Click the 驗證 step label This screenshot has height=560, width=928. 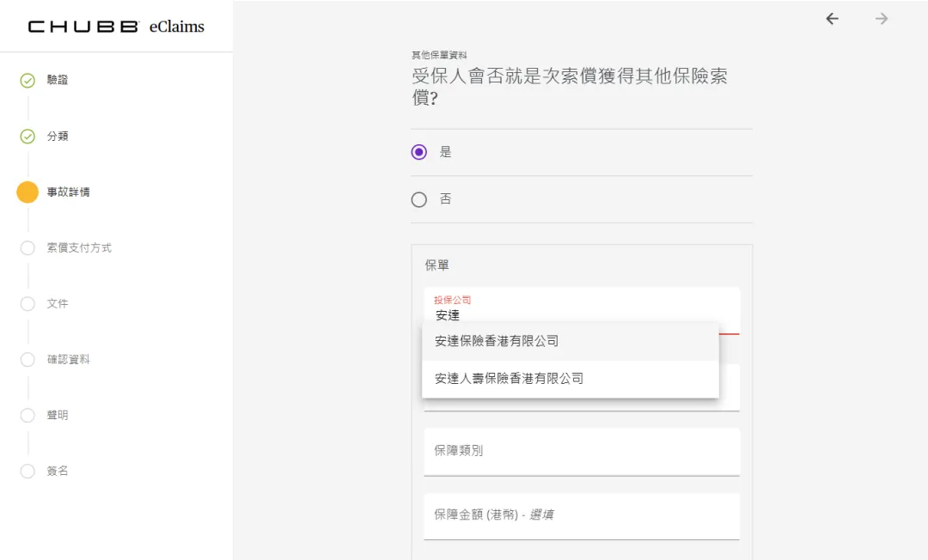tap(58, 80)
